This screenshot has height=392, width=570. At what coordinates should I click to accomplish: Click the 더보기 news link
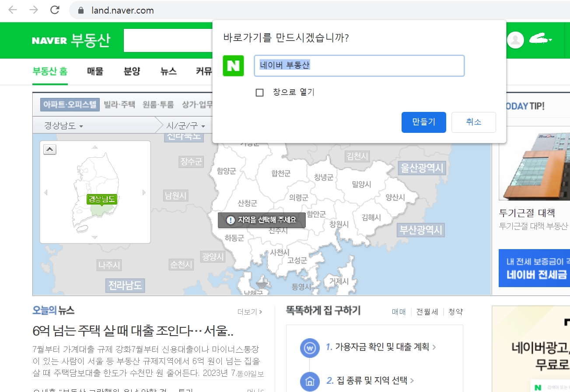(x=250, y=312)
